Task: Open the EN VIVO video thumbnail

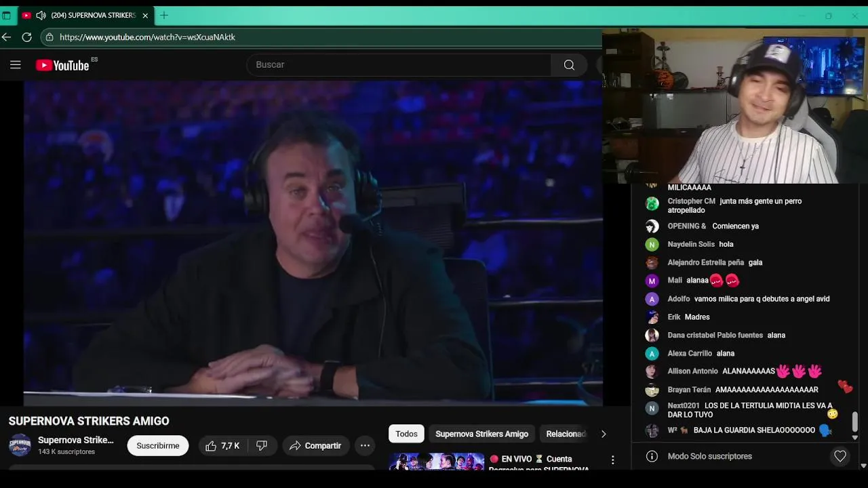Action: click(437, 462)
